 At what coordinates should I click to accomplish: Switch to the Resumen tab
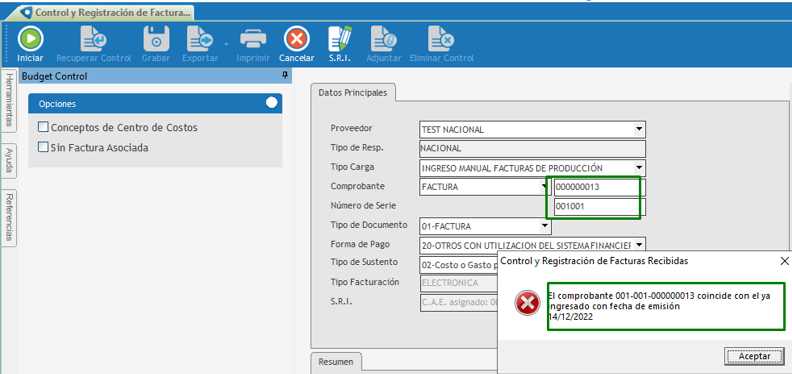click(335, 362)
